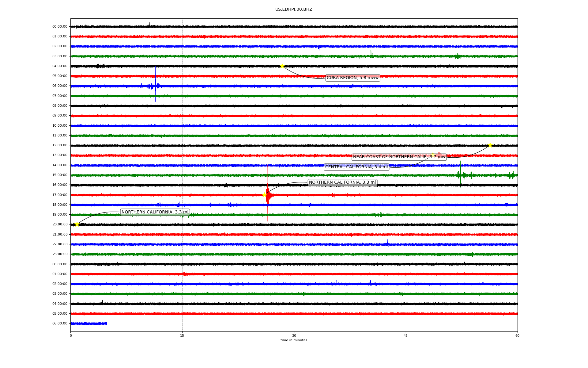Click the 15 tick on the x-axis
Viewport: 588px width, 368px height.
click(x=182, y=335)
